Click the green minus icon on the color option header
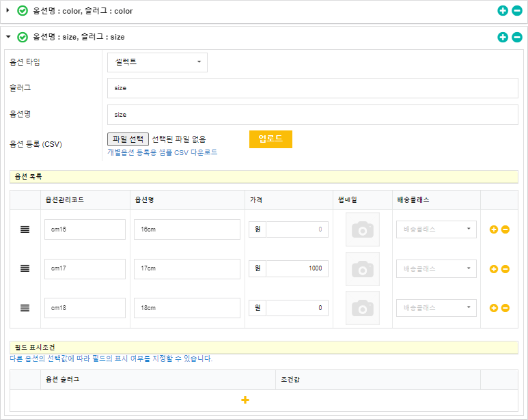The height and width of the screenshot is (420, 528). 516,11
